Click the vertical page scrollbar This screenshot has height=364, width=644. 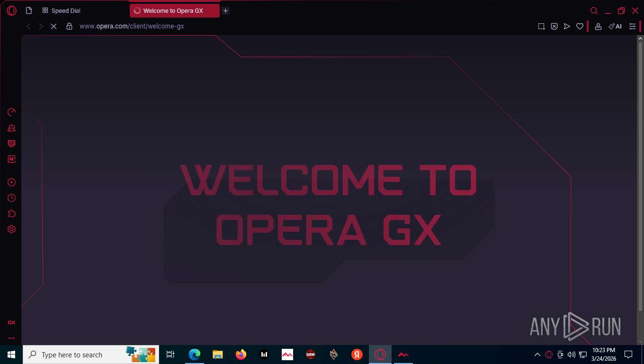pyautogui.click(x=640, y=175)
